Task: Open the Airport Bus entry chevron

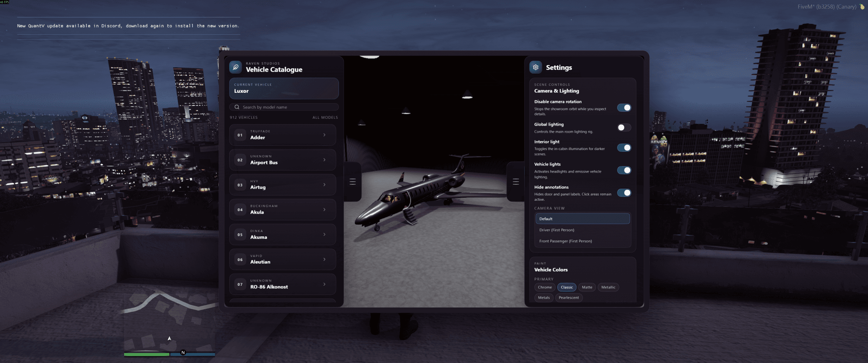Action: [324, 160]
